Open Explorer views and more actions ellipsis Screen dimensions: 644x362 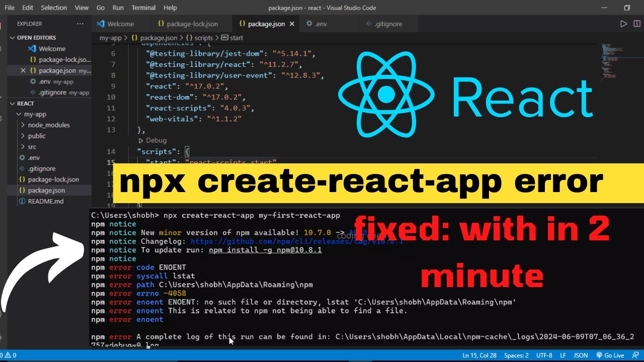tap(80, 24)
